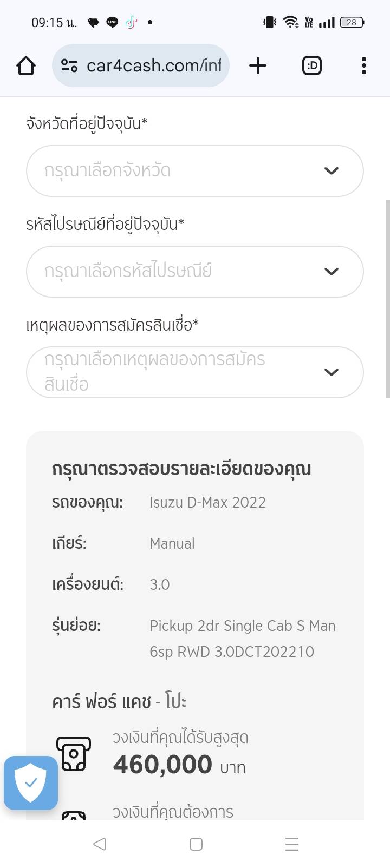
Task: Expand loan reason chevron arrow
Action: coord(331,372)
